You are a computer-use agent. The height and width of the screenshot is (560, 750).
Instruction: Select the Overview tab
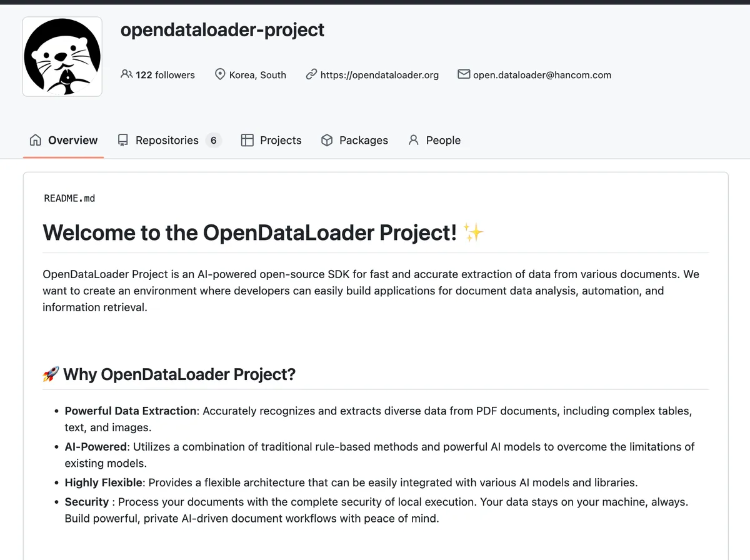(64, 140)
